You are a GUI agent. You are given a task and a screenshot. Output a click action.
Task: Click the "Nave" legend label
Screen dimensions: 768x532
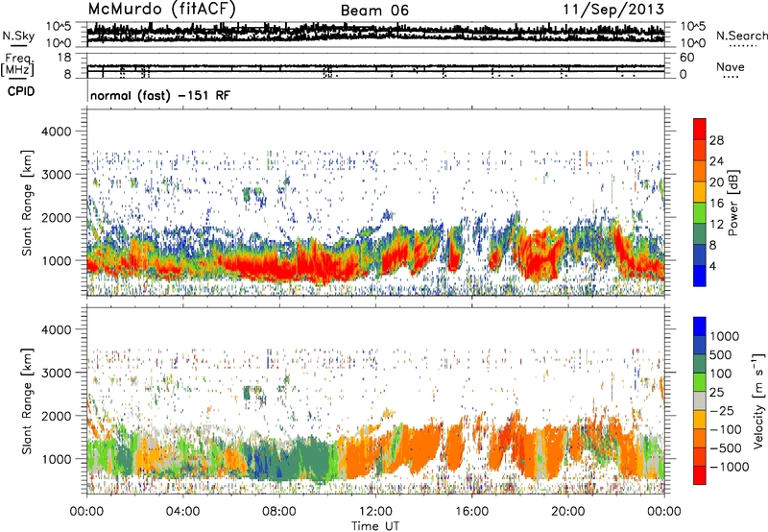coord(731,66)
